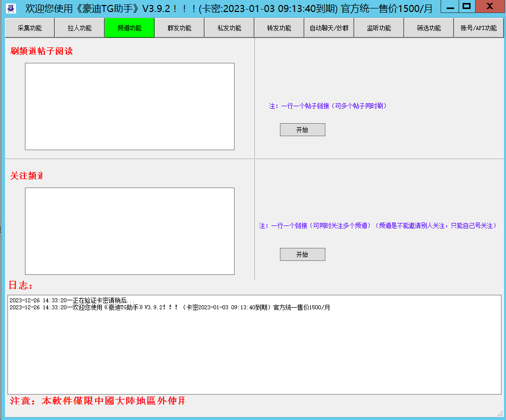Switch to the 监听功能 tab
The image size is (506, 420).
click(379, 28)
